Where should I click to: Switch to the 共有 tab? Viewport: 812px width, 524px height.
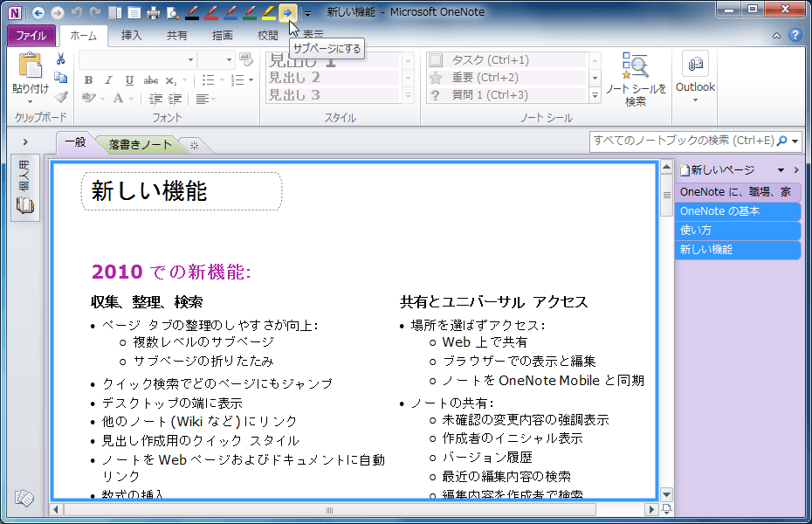tap(176, 35)
